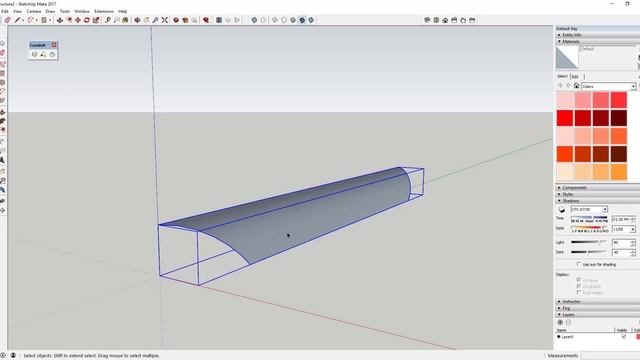Open the 3D Warehouse icon
The height and width of the screenshot is (360, 640).
point(176,20)
